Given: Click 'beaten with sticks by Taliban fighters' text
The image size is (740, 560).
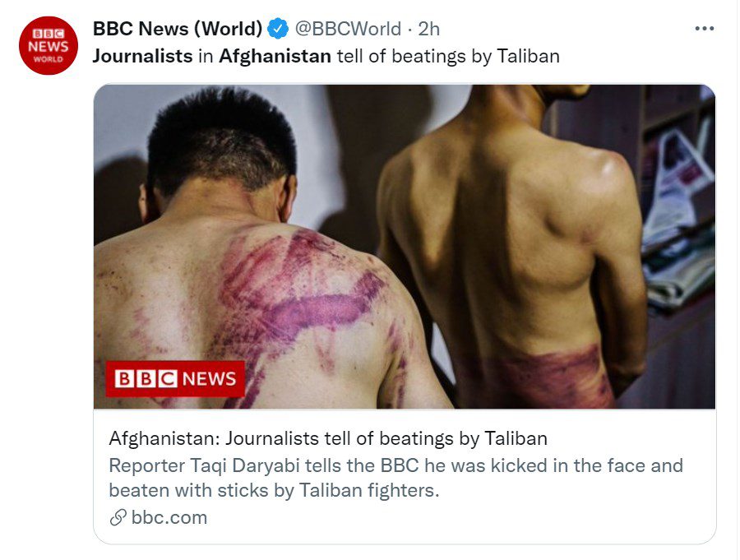Looking at the screenshot, I should point(274,491).
